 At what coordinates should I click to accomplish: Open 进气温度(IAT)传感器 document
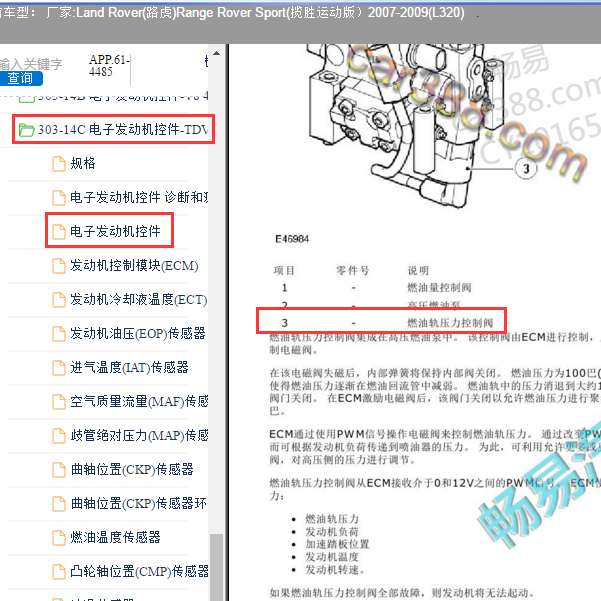(129, 367)
